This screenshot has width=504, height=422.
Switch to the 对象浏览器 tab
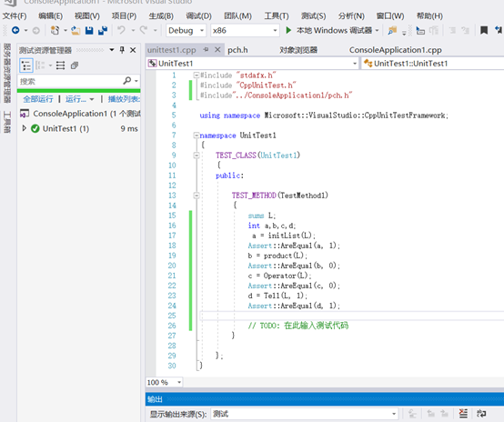coord(298,50)
